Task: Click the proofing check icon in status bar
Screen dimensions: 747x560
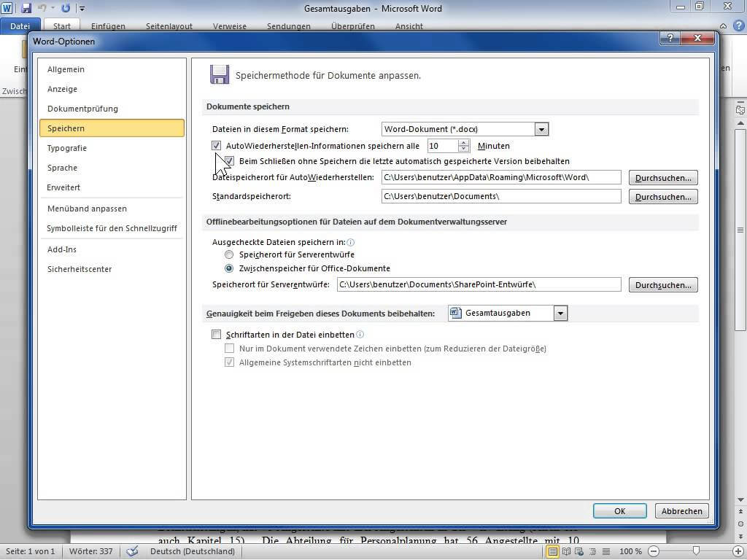Action: coord(132,551)
